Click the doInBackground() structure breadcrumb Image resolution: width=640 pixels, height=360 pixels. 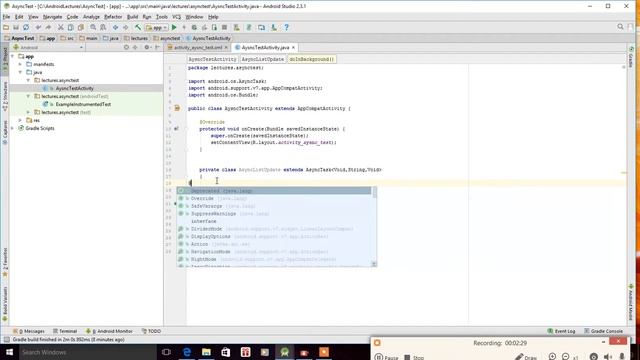pyautogui.click(x=311, y=59)
